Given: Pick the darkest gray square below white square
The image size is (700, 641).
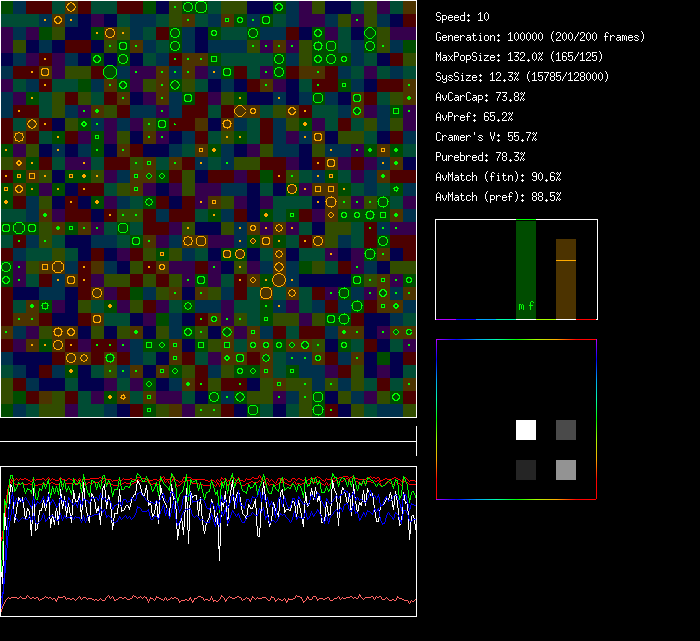Looking at the screenshot, I should pyautogui.click(x=526, y=470).
